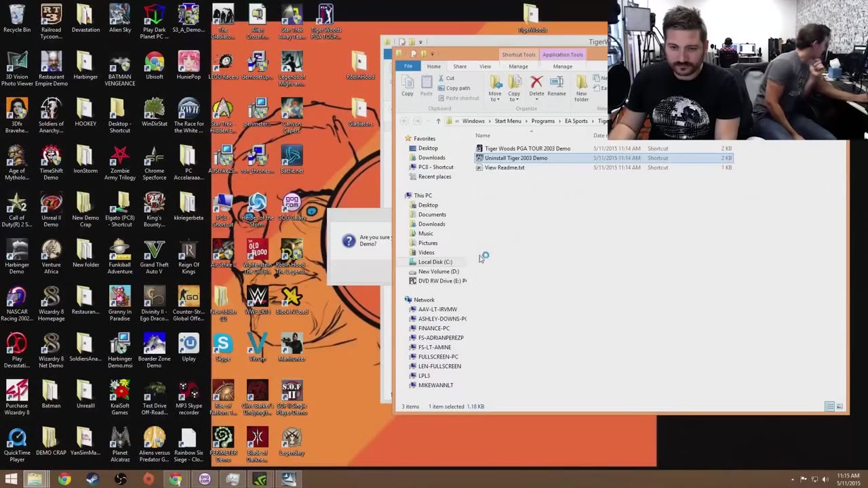Open Steam from the taskbar

pyautogui.click(x=92, y=479)
